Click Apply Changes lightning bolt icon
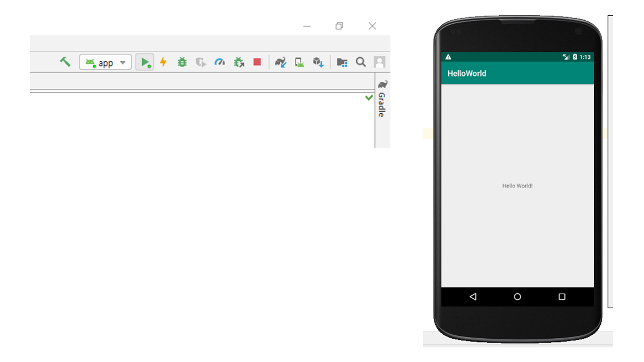This screenshot has height=362, width=644. click(163, 62)
